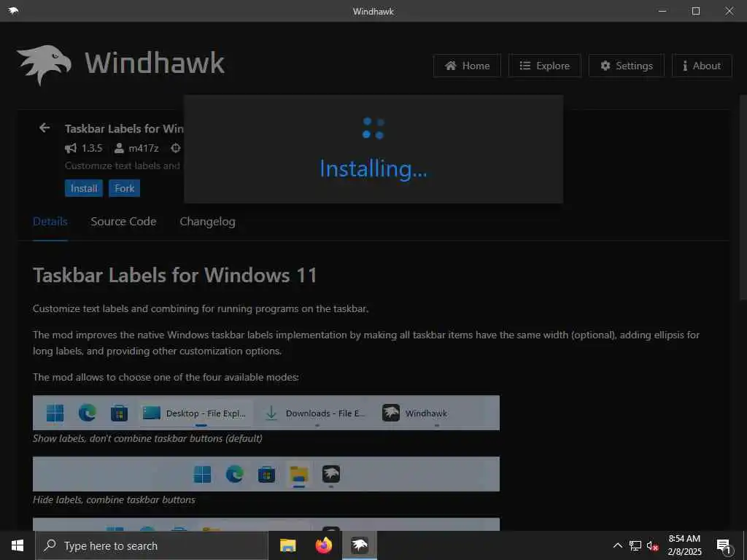Switch to the Source Code tab

tap(123, 222)
